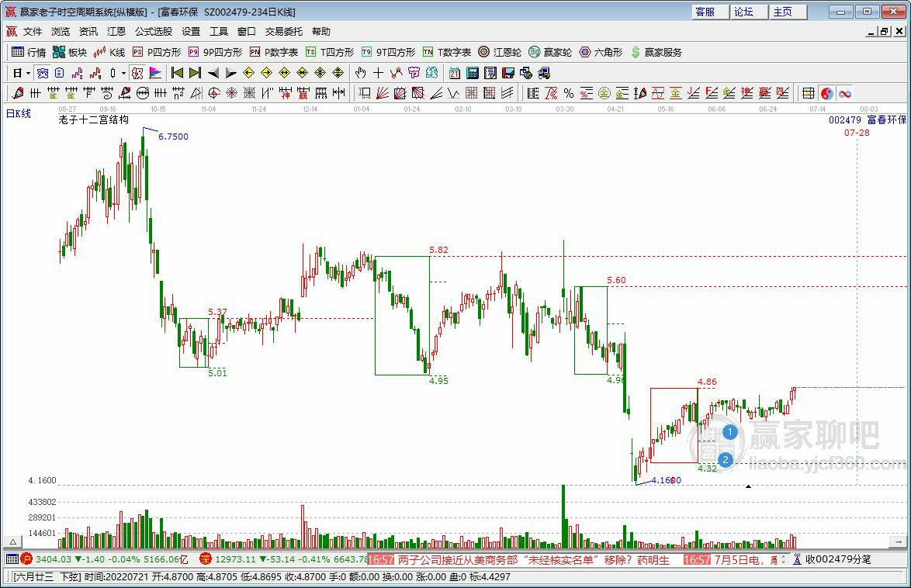Switch to K线 chart view
The height and width of the screenshot is (588, 911).
point(109,52)
